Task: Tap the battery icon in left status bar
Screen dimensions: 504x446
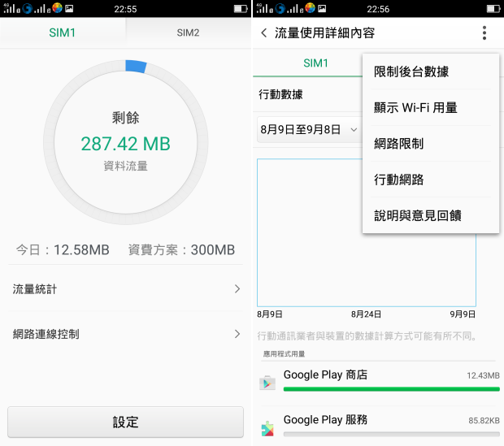Action: point(241,9)
